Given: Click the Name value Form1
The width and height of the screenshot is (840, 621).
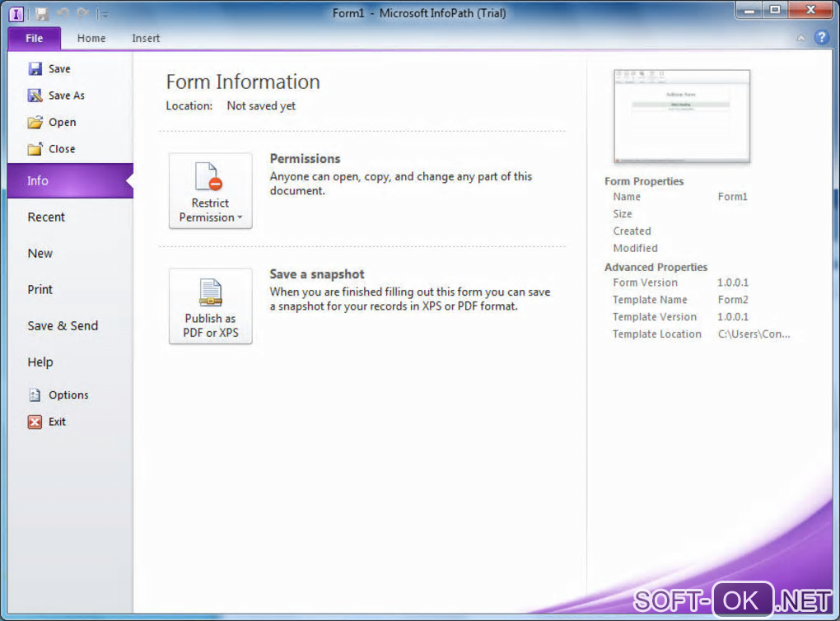Looking at the screenshot, I should point(732,197).
